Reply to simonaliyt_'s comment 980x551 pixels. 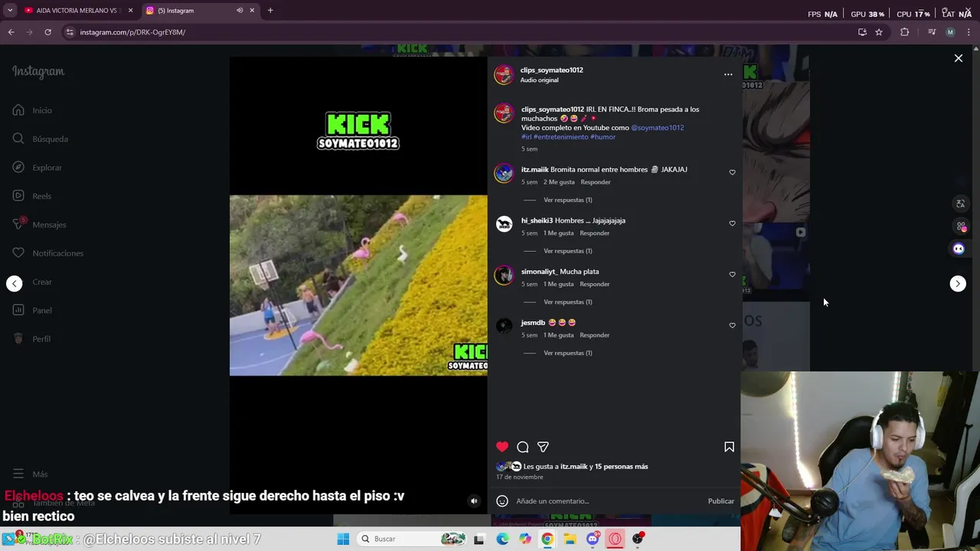coord(595,284)
